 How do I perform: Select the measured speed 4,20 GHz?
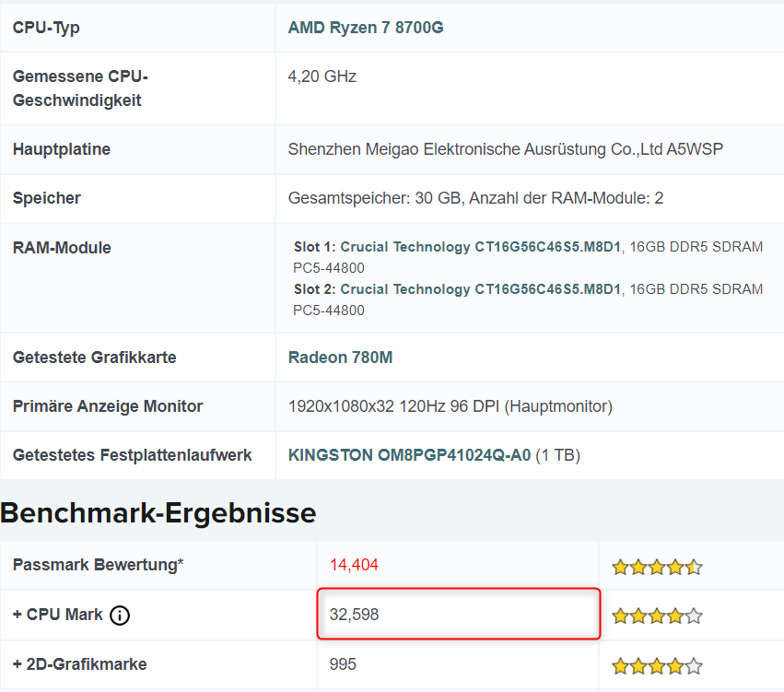(x=322, y=76)
